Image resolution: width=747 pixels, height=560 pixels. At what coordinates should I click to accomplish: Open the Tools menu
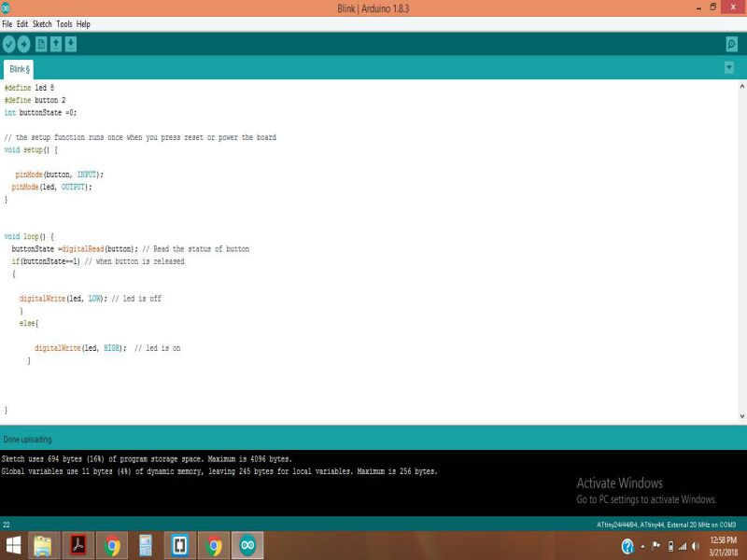tap(64, 24)
